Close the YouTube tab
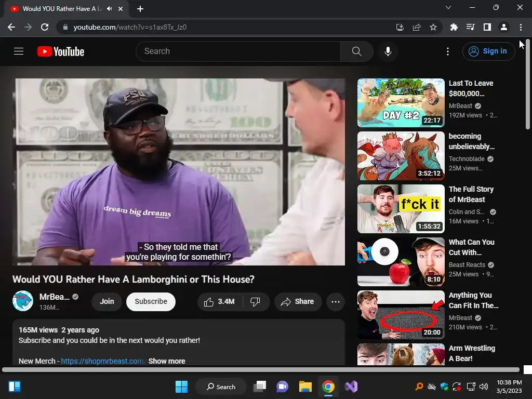The image size is (532, 399). (x=121, y=9)
